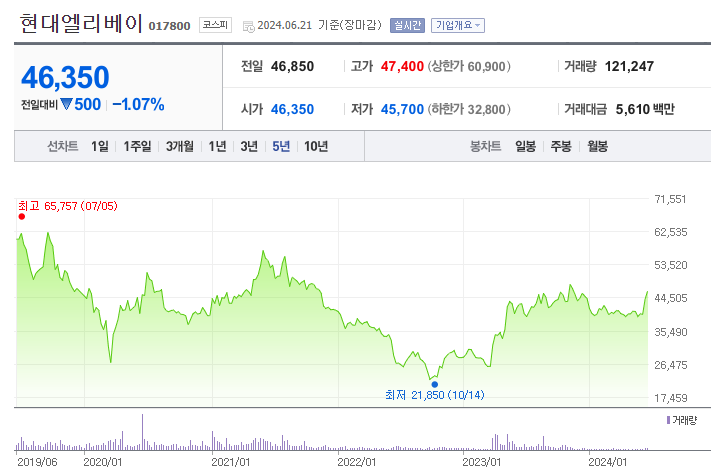Click the 26,475 price axis label
This screenshot has height=475, width=711.
671,365
